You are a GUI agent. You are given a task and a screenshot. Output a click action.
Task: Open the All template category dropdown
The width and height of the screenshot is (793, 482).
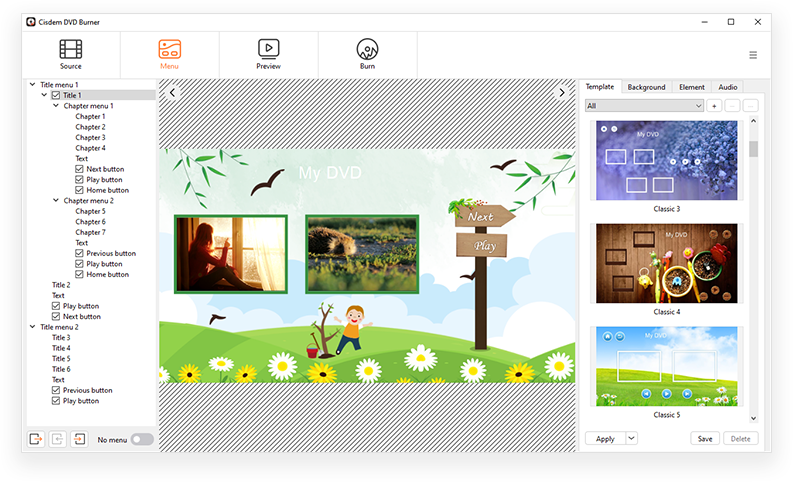click(x=644, y=106)
